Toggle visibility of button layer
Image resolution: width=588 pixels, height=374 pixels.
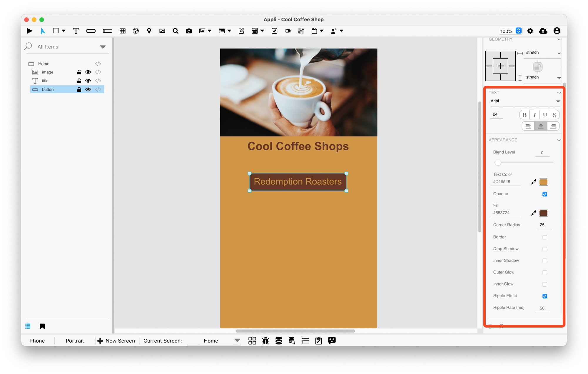[x=88, y=89]
